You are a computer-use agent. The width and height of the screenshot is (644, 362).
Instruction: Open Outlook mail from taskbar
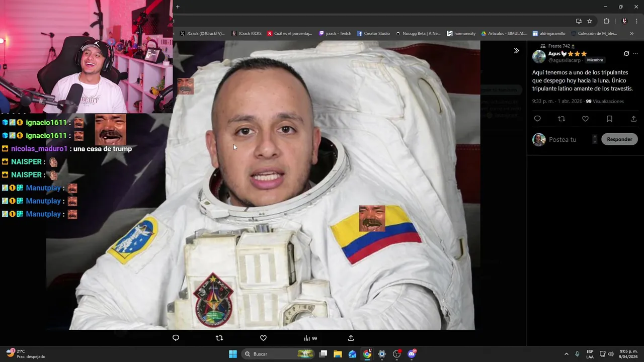352,354
